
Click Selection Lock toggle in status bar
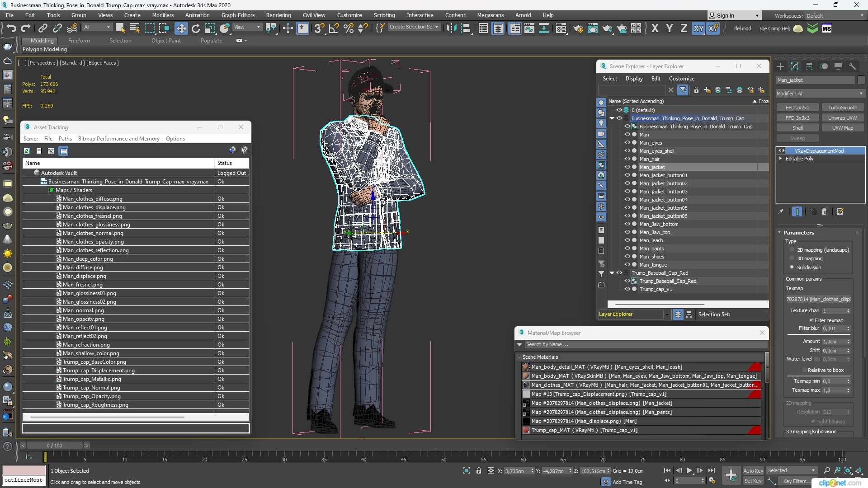479,471
